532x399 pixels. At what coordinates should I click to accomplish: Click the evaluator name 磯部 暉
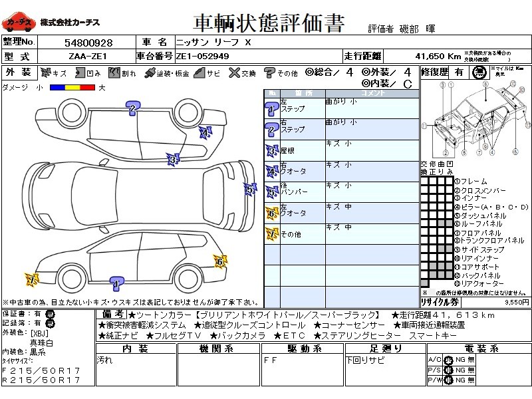[417, 29]
